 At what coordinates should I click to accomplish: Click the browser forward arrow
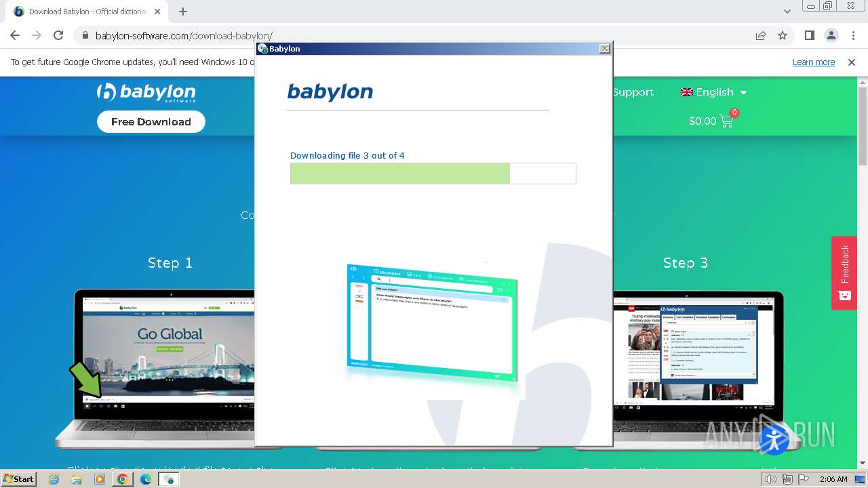pyautogui.click(x=37, y=35)
